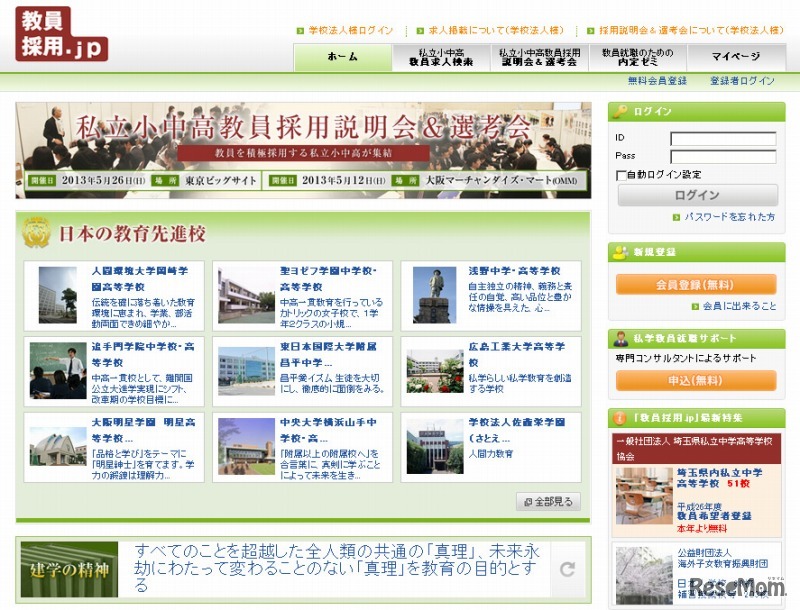Screen dimensions: 800x610
Task: Enable the 自動ログイン設定 checkbox
Action: 621,175
